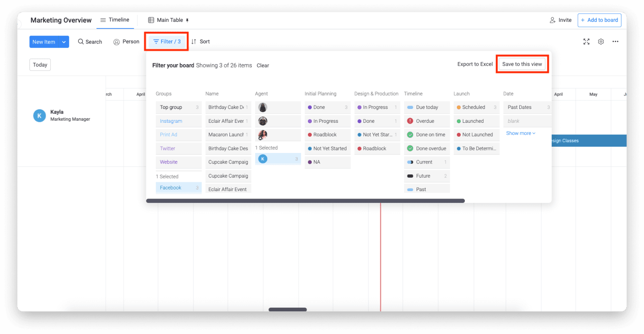This screenshot has width=644, height=334.
Task: Select the Past timeline filter
Action: pyautogui.click(x=427, y=189)
